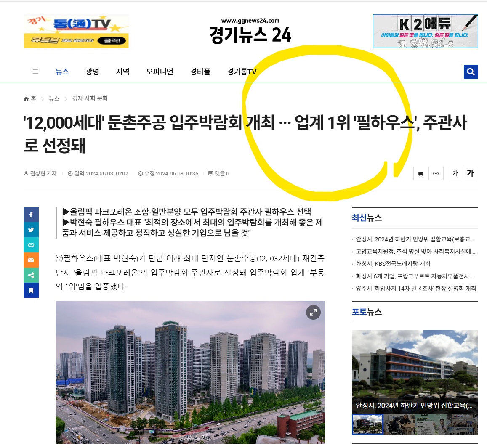Open 화성시 KBS전국노래자랑 개최 link
The image size is (487, 448).
pos(393,264)
